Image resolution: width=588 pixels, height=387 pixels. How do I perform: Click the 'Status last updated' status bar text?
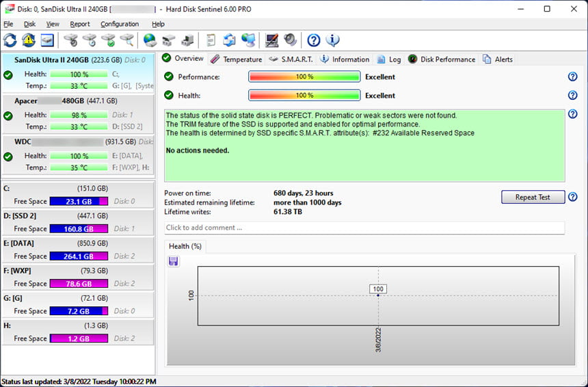(x=79, y=382)
